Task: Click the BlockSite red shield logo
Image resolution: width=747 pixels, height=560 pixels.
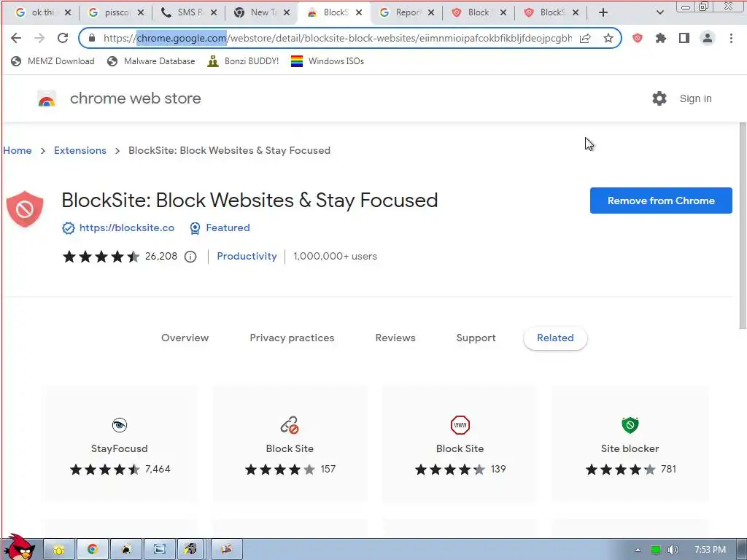Action: pos(25,209)
